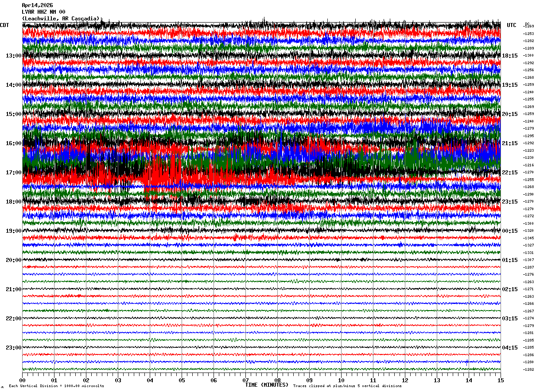Image resolution: width=536 pixels, height=392 pixels.
Task: Select the 17:00 CDT time label
Action: (x=14, y=173)
